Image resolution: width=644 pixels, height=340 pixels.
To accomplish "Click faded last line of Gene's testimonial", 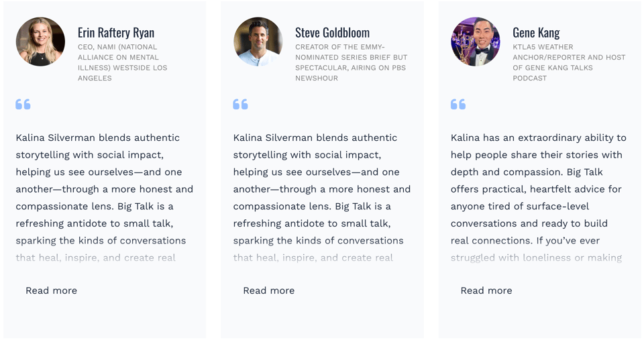I will 536,258.
